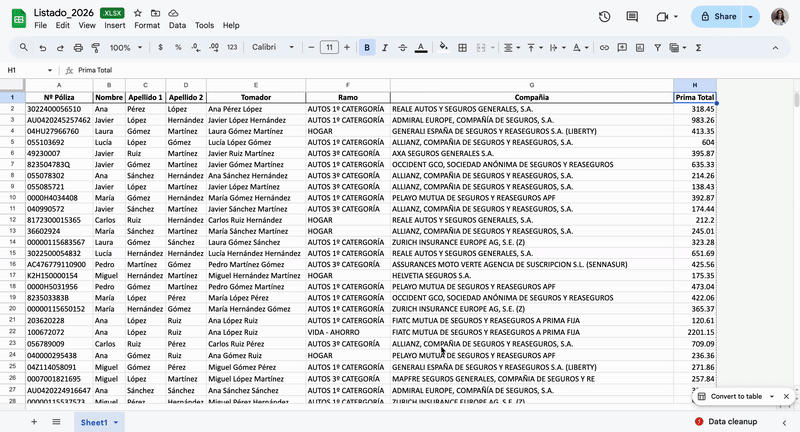This screenshot has width=800, height=432.
Task: Search the menus with magnifier icon
Action: point(24,47)
